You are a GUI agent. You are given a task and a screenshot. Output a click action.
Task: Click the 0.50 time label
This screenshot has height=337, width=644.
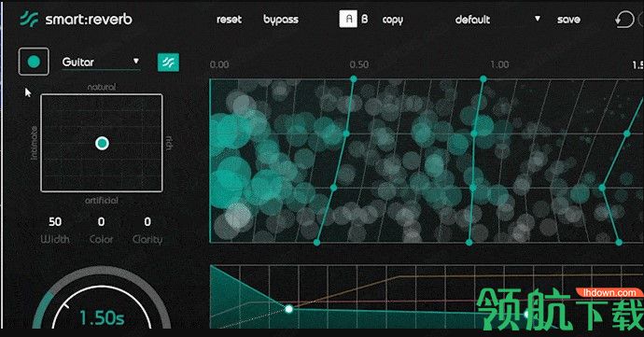coord(359,64)
